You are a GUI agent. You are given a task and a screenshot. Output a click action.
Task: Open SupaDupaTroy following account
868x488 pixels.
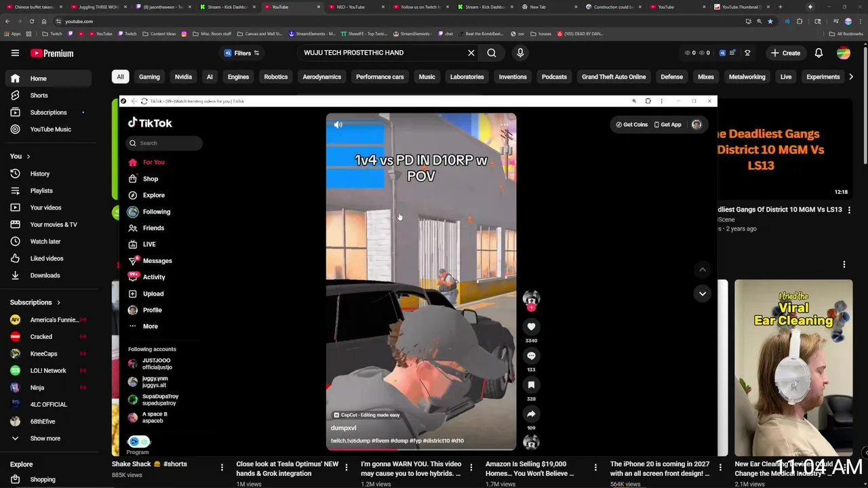[x=159, y=400]
